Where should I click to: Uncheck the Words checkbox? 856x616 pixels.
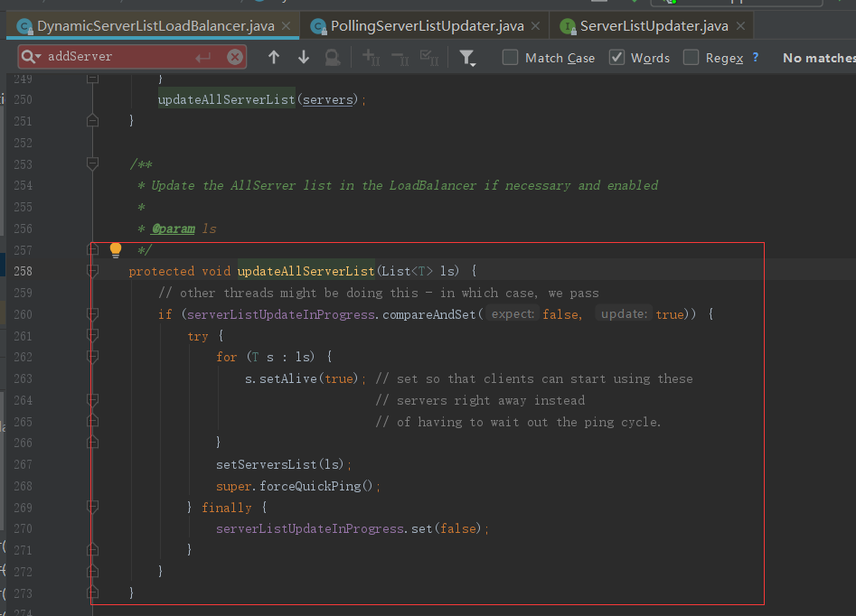616,57
